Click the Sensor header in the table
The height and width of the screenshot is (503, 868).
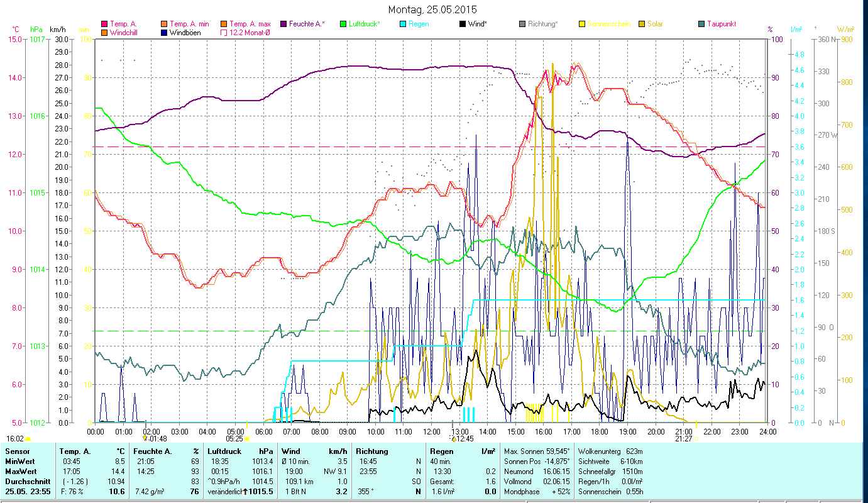click(18, 451)
